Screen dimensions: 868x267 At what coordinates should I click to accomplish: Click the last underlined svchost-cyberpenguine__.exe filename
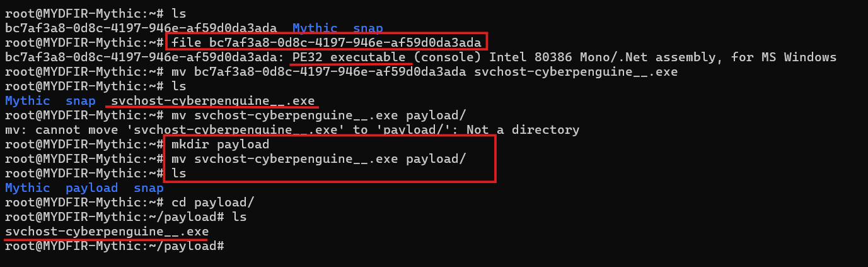click(x=107, y=232)
